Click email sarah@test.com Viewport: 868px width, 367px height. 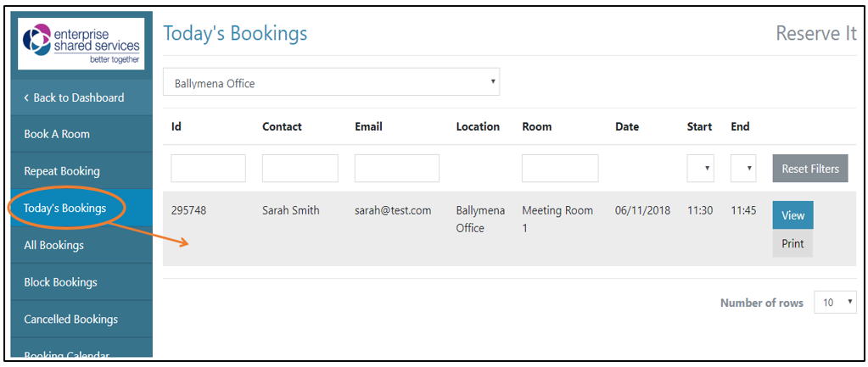point(393,210)
